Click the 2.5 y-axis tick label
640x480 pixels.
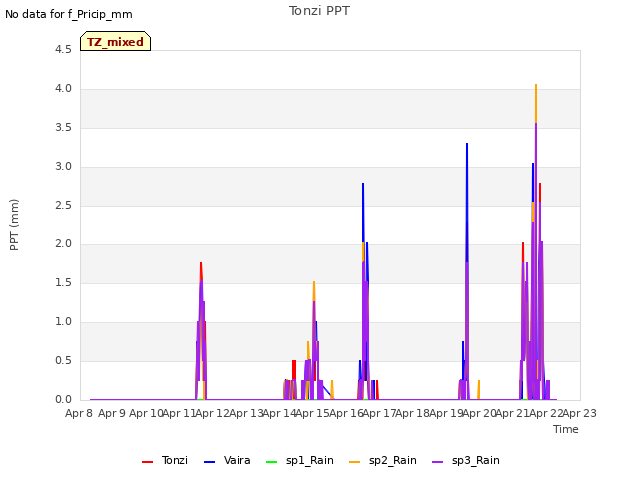pyautogui.click(x=63, y=205)
